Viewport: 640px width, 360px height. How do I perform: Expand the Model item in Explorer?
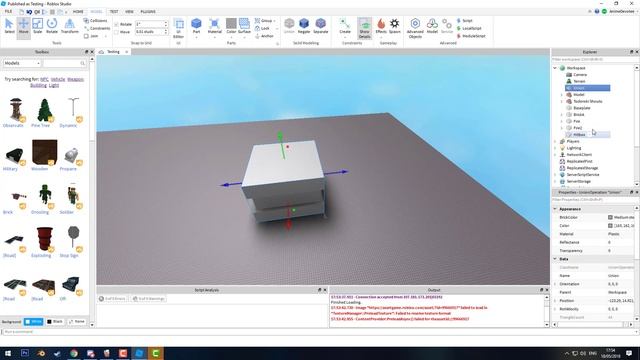click(x=562, y=95)
